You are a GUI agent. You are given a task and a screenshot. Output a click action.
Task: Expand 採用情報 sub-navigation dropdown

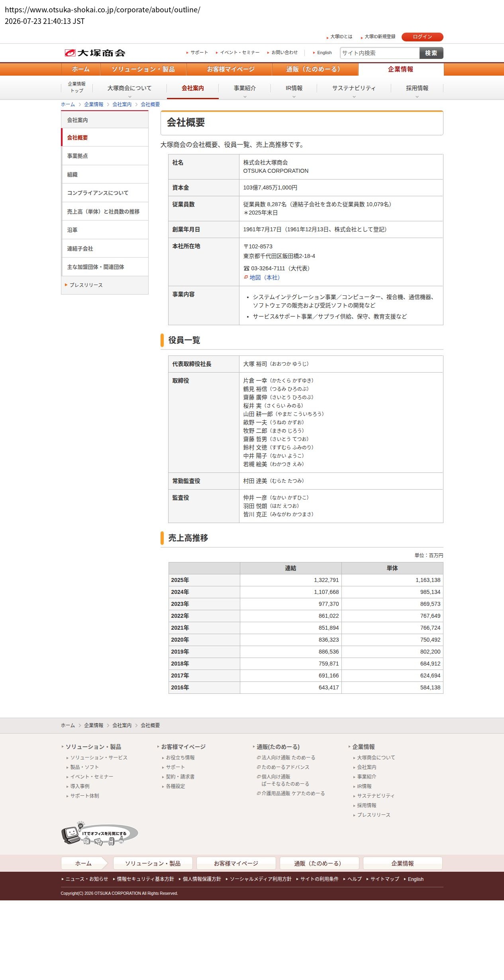417,88
